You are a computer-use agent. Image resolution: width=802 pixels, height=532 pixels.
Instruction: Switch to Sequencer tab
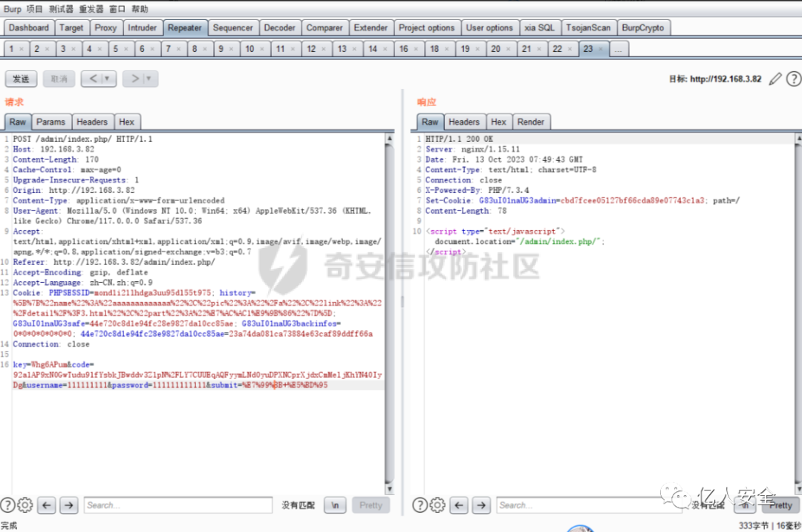tap(232, 27)
